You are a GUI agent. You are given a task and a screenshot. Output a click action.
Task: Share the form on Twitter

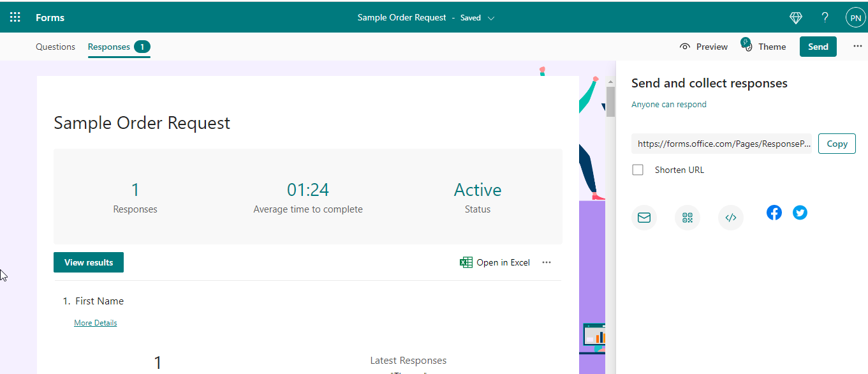[x=800, y=213]
